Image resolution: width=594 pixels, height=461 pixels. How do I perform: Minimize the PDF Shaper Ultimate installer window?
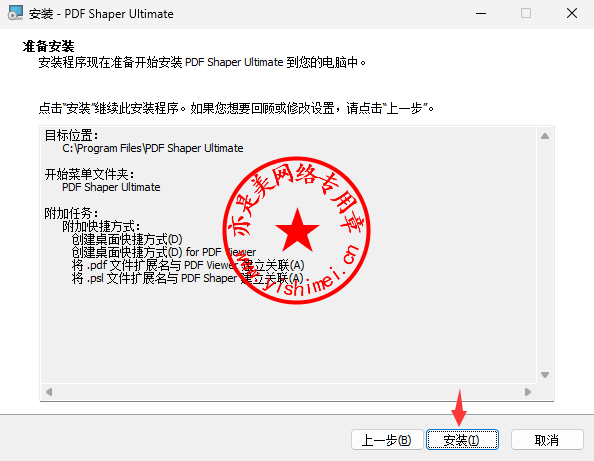pos(481,14)
